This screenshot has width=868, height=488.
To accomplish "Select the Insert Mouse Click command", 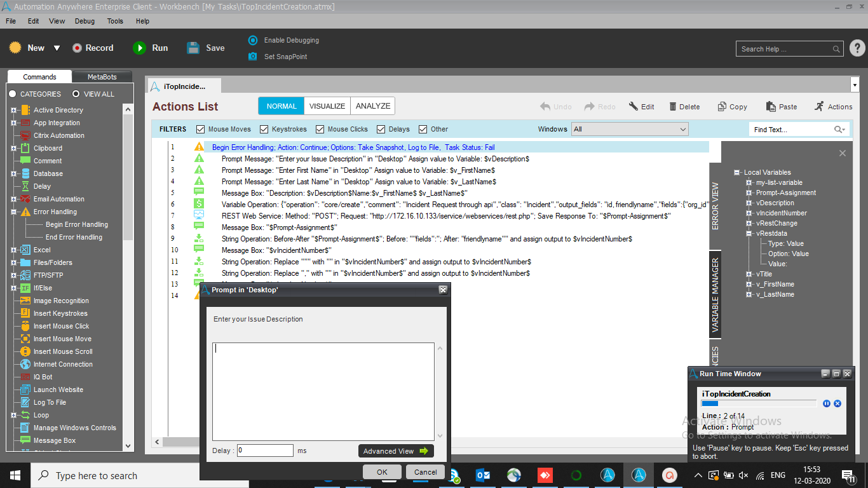I will point(61,326).
